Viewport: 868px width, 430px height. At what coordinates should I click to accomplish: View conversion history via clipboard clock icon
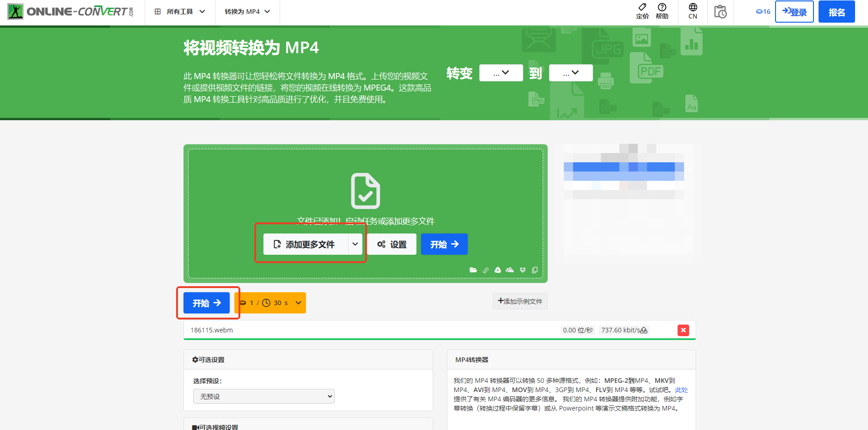click(721, 12)
